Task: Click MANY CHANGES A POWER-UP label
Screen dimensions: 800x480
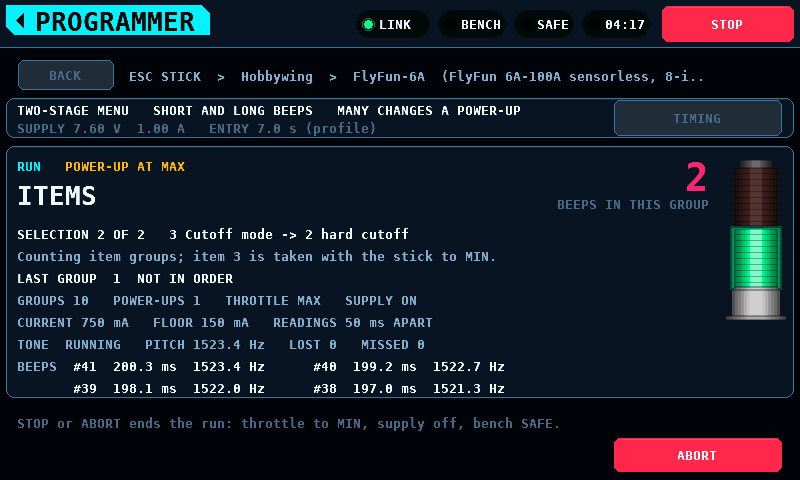Action: pyautogui.click(x=429, y=111)
